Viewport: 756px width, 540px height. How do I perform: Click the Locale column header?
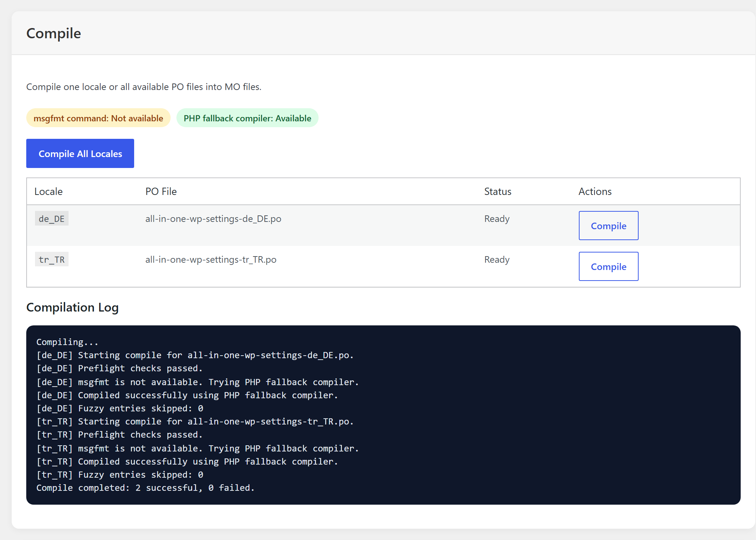(x=48, y=191)
